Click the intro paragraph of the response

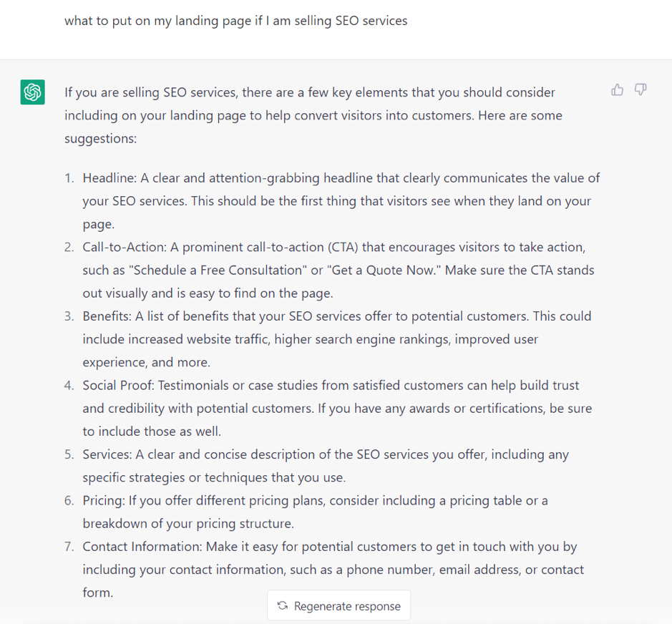coord(313,115)
